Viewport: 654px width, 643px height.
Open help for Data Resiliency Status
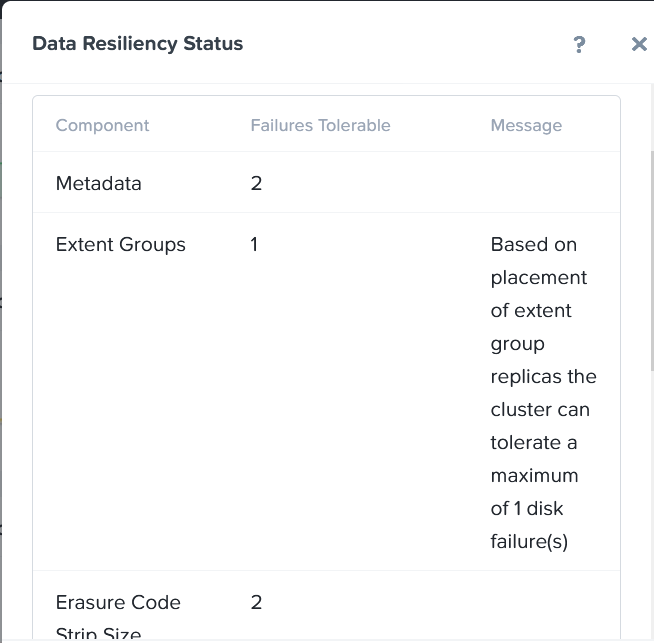tap(579, 44)
